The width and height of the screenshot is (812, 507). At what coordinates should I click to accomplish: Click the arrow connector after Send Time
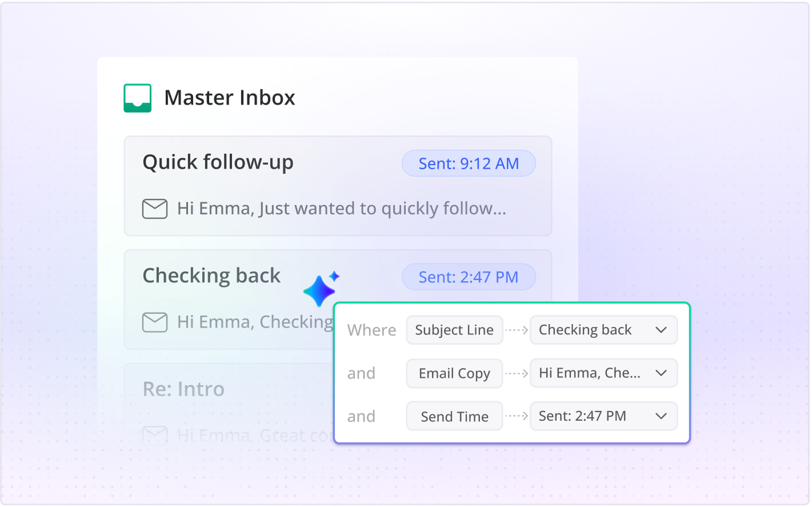(517, 416)
